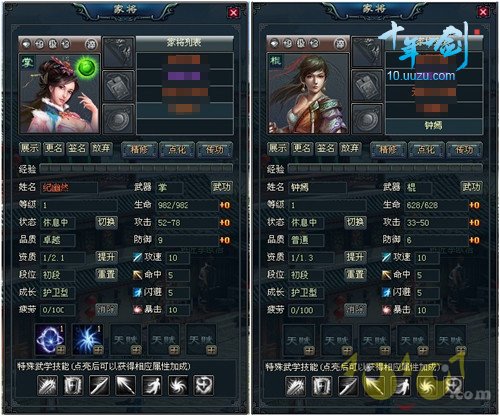The image size is (500, 416).
Task: Click 重置 beside 钟嫣's 初段 rank
Action: 355,274
